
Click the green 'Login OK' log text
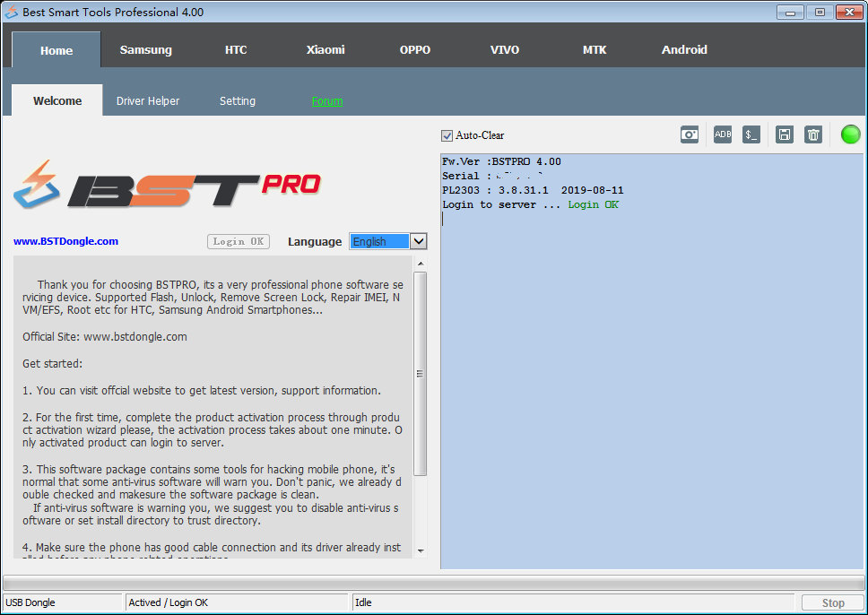(594, 204)
